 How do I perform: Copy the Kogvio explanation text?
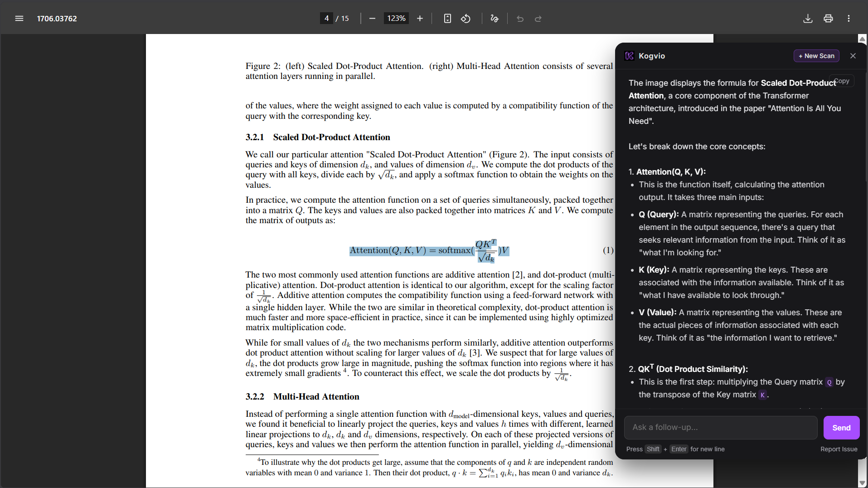[x=842, y=81]
